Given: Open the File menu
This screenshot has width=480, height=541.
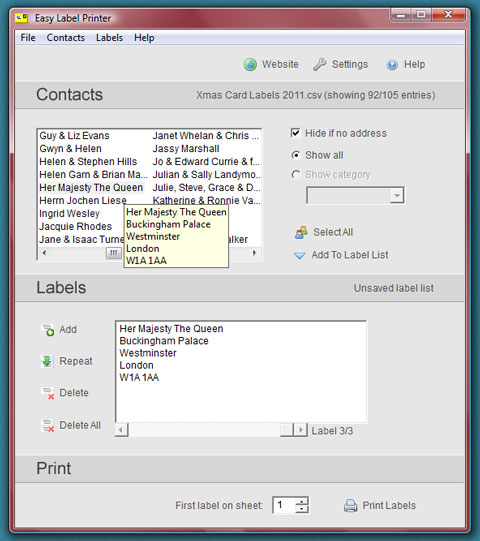Looking at the screenshot, I should coord(28,38).
